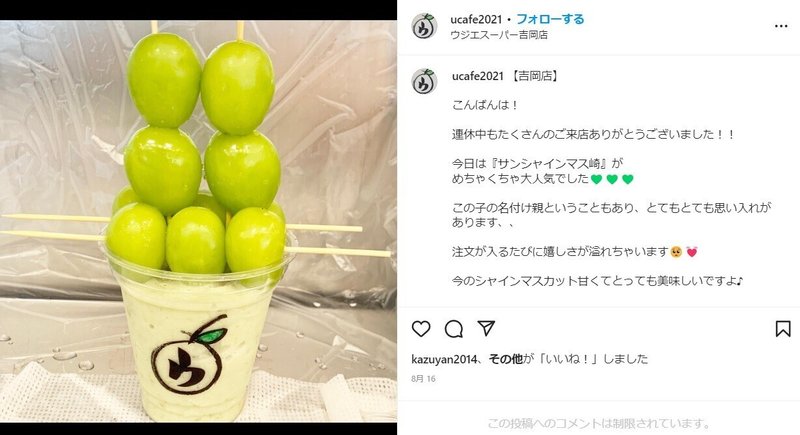Image resolution: width=800 pixels, height=435 pixels.
Task: Click the 8月 16 post date
Action: [423, 379]
